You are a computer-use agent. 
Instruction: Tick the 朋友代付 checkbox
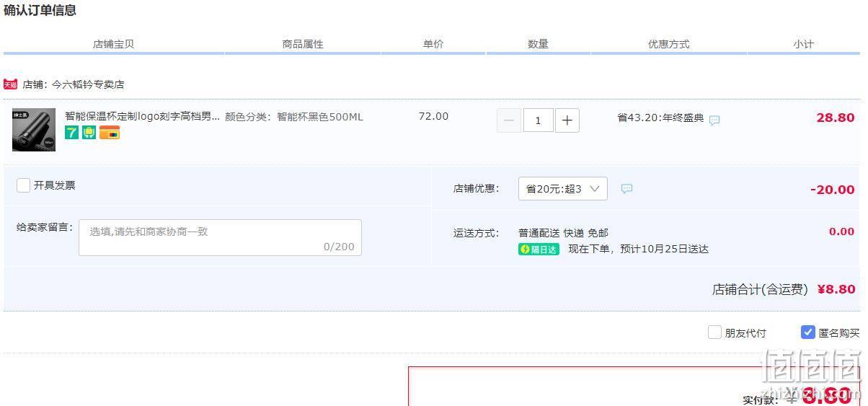714,332
